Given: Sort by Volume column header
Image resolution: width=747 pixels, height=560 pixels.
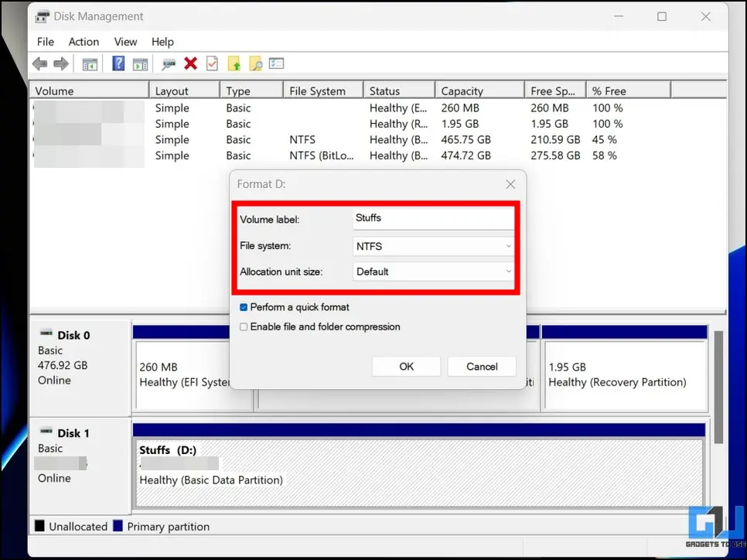Looking at the screenshot, I should point(90,90).
